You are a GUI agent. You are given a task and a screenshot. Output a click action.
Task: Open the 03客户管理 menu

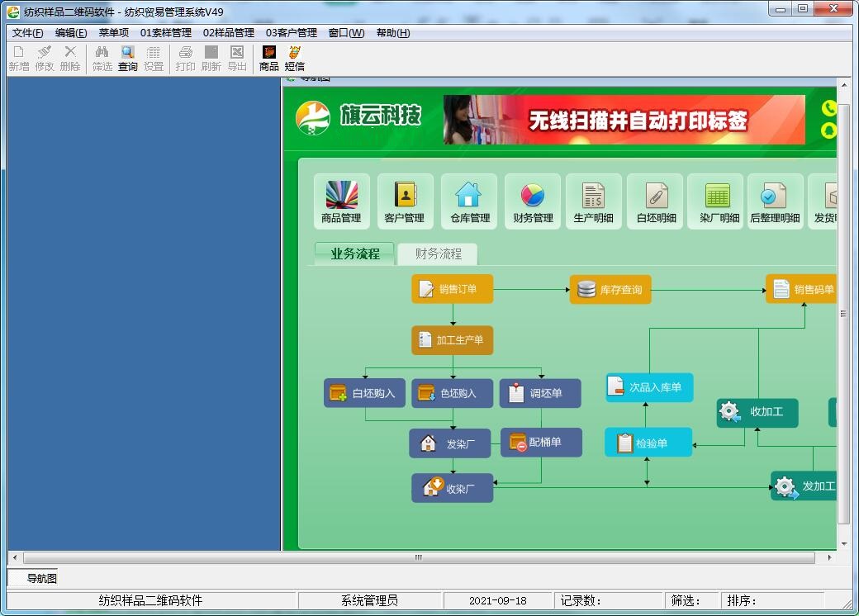click(x=292, y=33)
